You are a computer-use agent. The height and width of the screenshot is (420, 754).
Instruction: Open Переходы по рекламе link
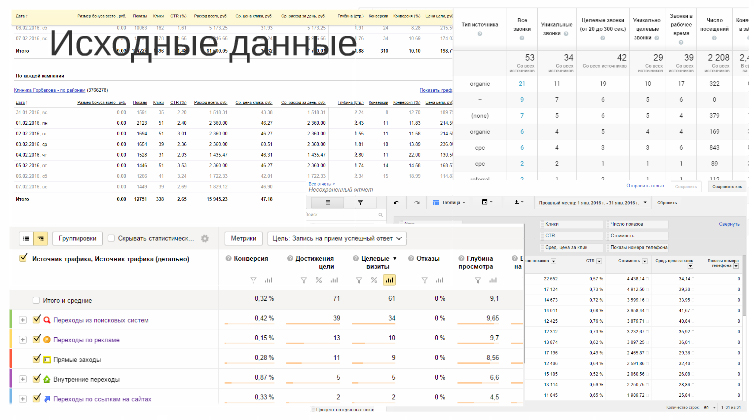click(x=87, y=340)
